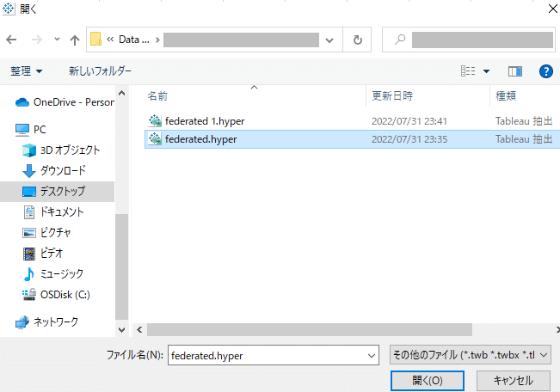Image resolution: width=560 pixels, height=392 pixels.
Task: Click the 開く(O) open button
Action: pyautogui.click(x=428, y=381)
